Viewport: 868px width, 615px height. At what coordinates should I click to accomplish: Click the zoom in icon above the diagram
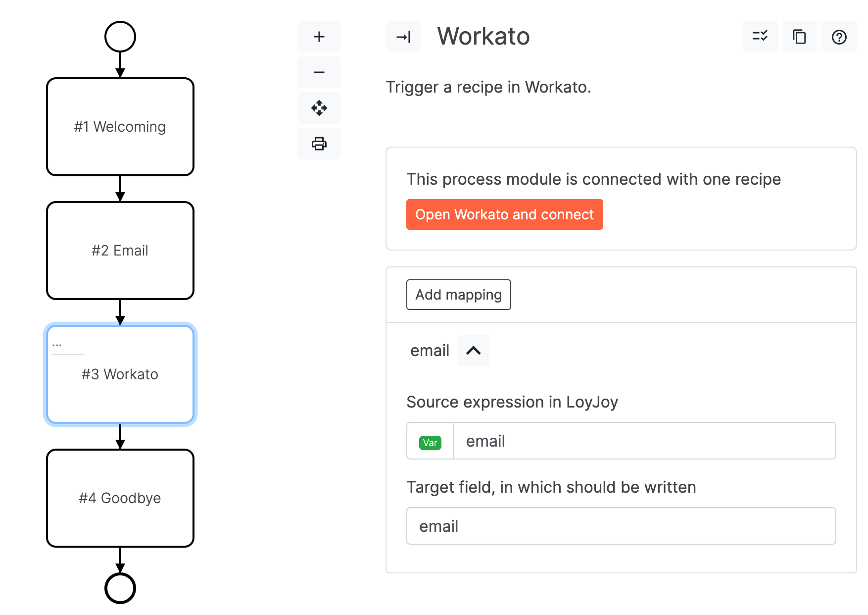[x=319, y=37]
